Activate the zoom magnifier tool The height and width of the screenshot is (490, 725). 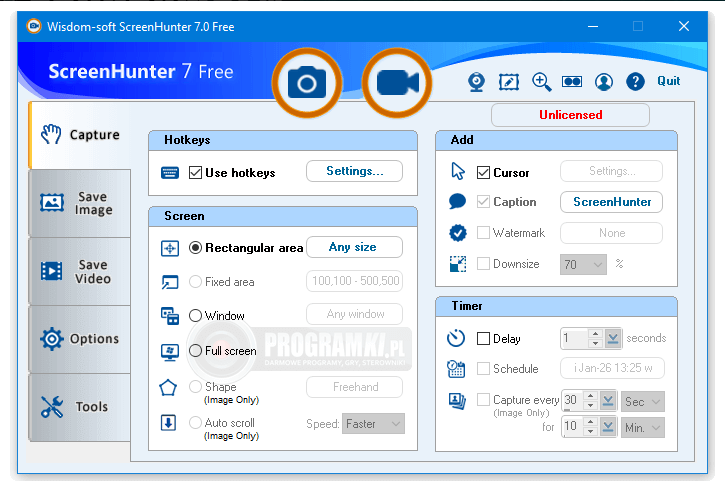point(541,82)
